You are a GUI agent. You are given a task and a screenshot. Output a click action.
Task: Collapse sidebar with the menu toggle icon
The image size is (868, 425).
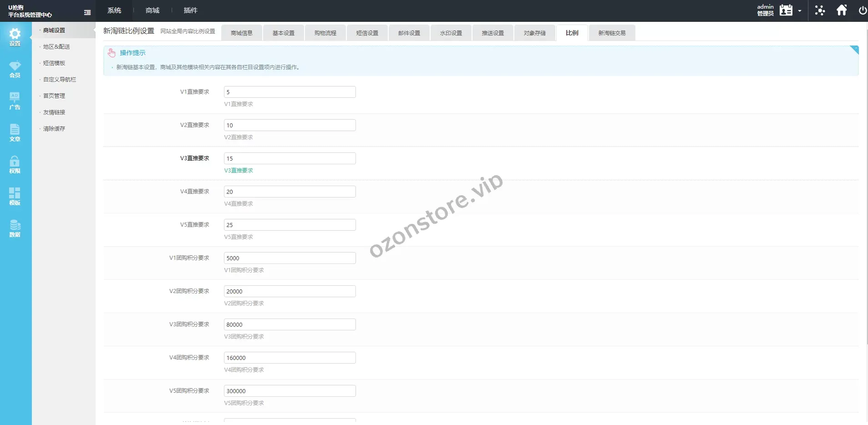point(87,12)
